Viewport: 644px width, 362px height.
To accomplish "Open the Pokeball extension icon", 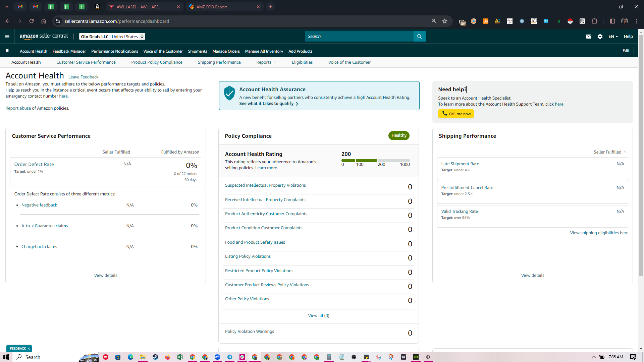I will click(570, 21).
